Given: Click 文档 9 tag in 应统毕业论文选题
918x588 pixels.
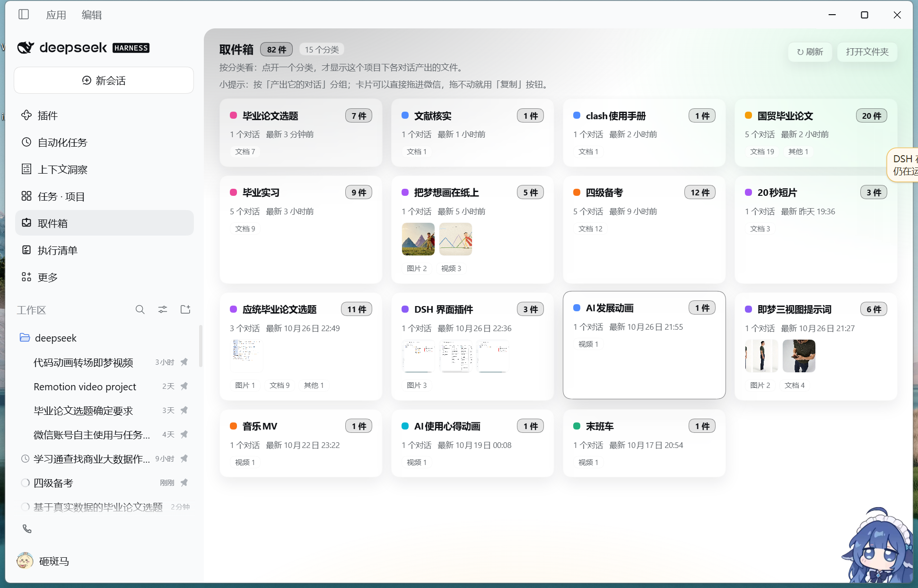Looking at the screenshot, I should [x=280, y=385].
